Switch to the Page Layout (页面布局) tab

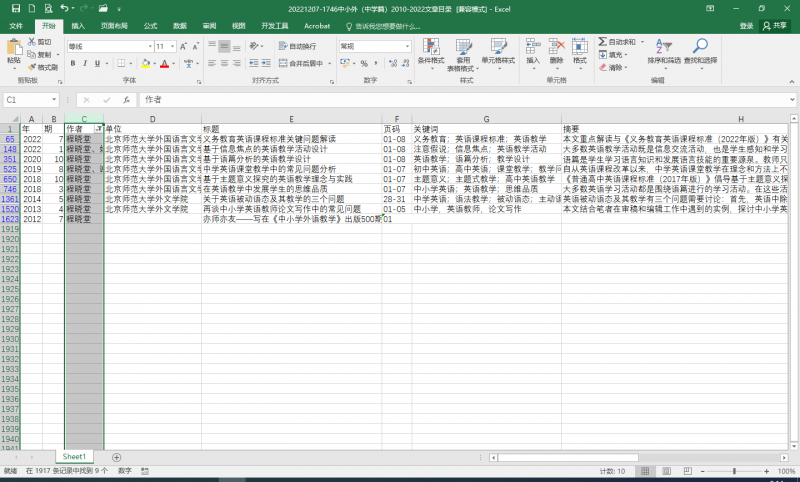click(114, 26)
